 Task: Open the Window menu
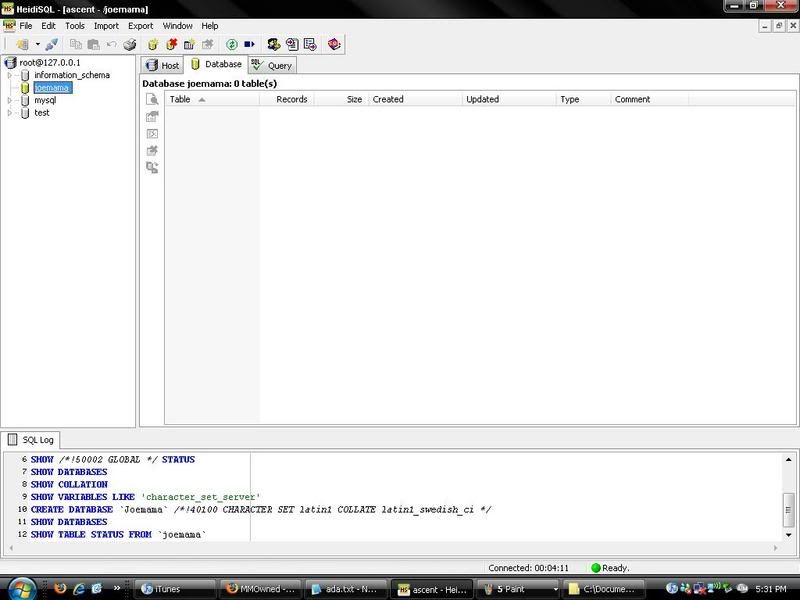(177, 26)
